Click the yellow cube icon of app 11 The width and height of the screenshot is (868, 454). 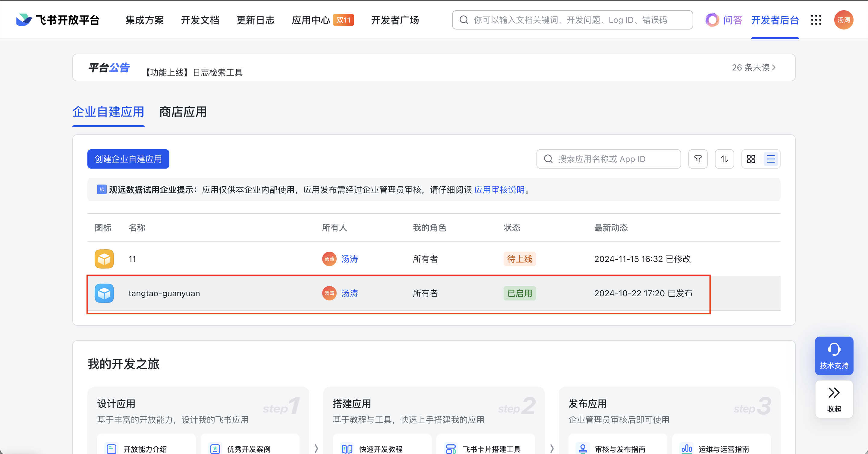click(104, 259)
